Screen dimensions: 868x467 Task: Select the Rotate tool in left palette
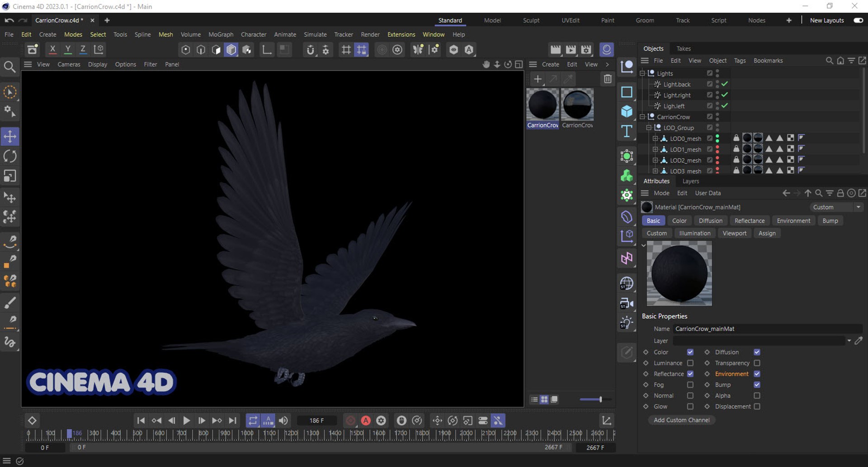[10, 156]
